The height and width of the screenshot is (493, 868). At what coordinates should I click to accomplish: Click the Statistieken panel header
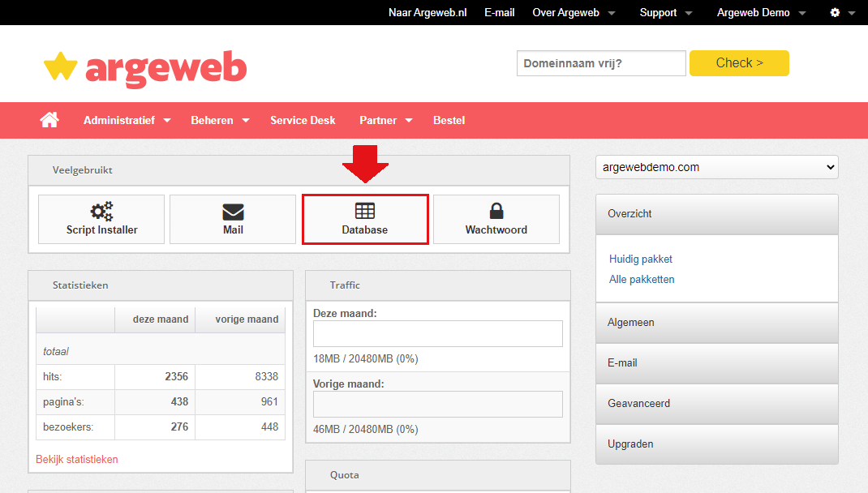(161, 285)
